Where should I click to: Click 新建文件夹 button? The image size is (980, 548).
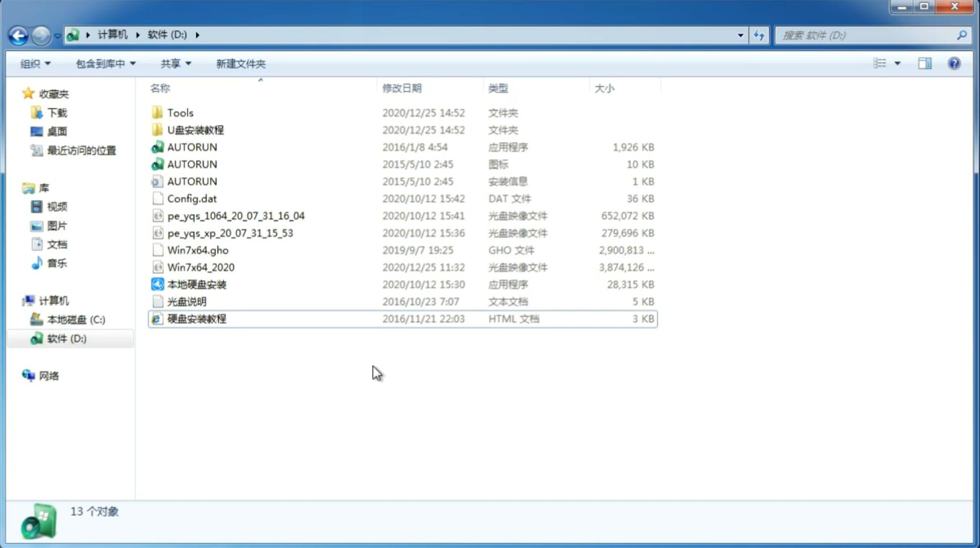[x=240, y=63]
